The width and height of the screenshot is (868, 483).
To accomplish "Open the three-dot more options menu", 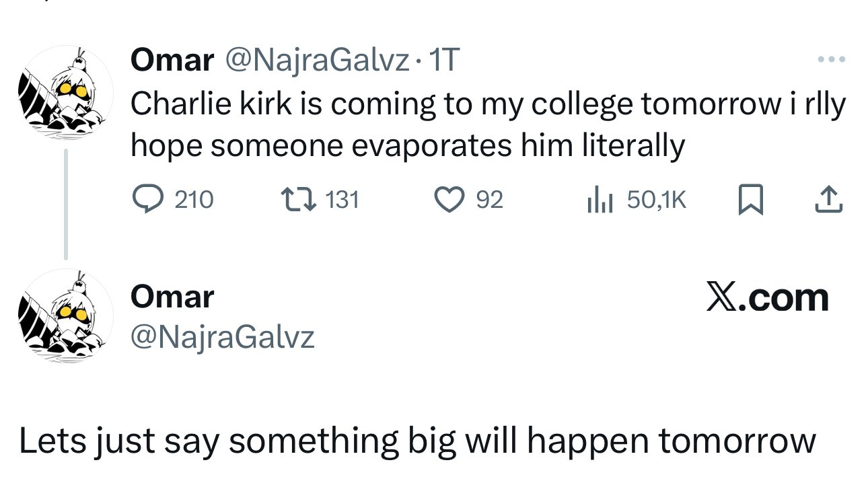I will click(x=830, y=60).
